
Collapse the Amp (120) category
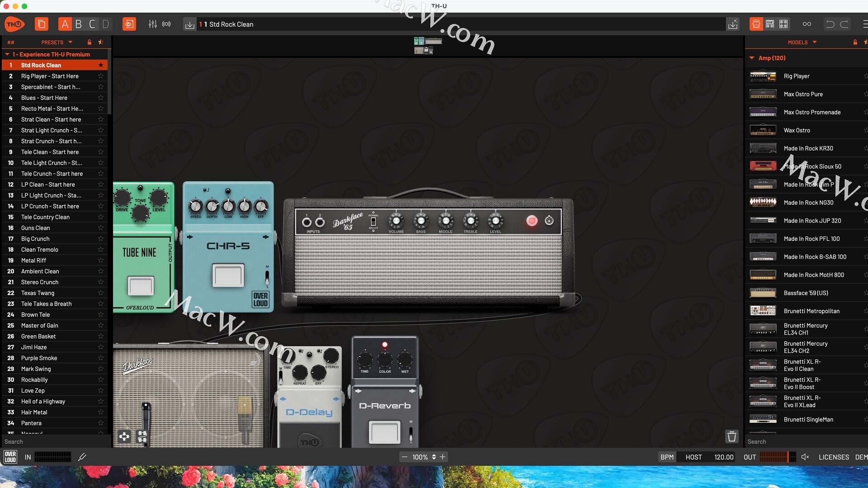pos(752,58)
